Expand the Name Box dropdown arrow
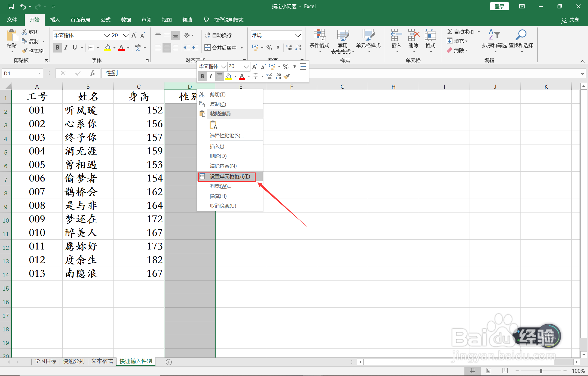This screenshot has height=376, width=588. pos(39,73)
